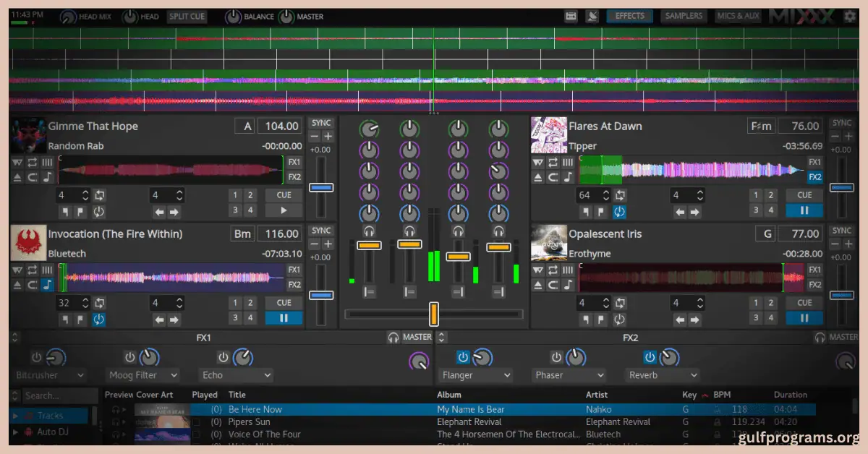Image resolution: width=868 pixels, height=454 pixels.
Task: Click the beatgrid icon on Flares At Dawn deck
Action: 568,163
